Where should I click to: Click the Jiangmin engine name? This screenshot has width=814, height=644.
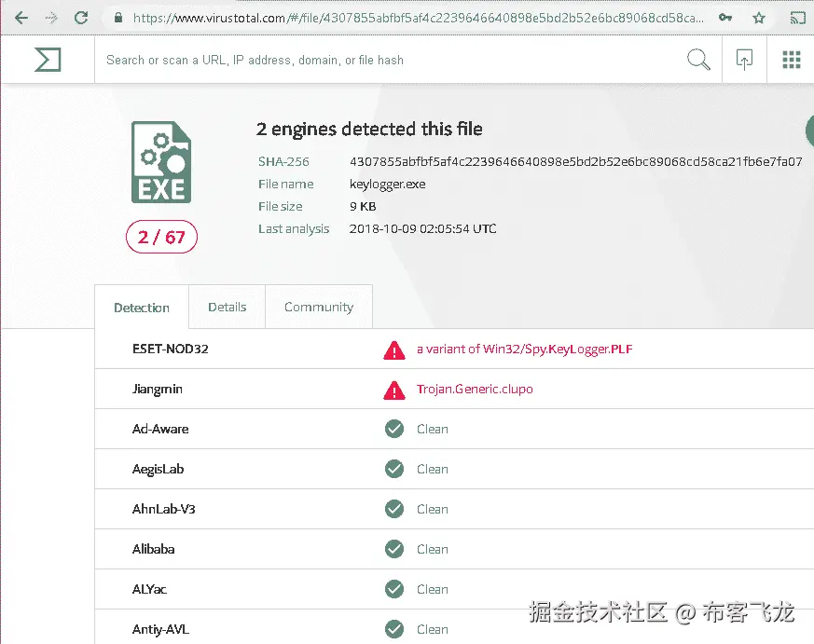tap(158, 390)
